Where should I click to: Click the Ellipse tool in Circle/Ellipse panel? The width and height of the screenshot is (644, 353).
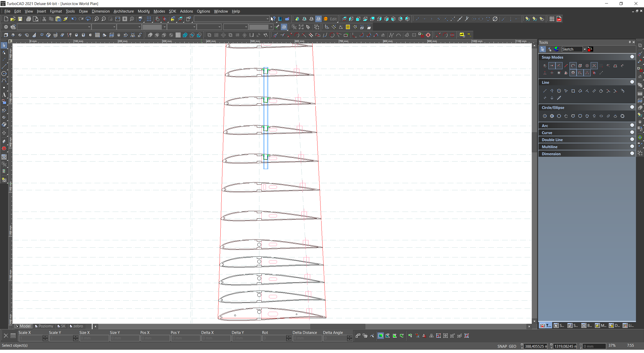(601, 116)
